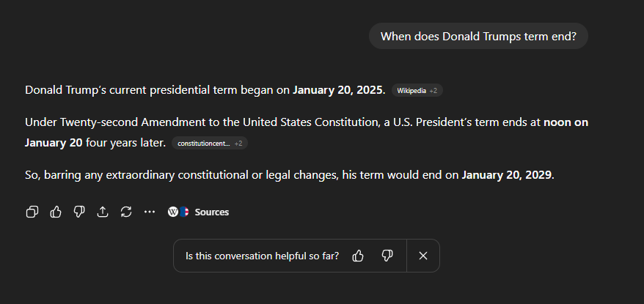Share the response using the upload icon
Screen dimensions: 644x304
point(102,212)
